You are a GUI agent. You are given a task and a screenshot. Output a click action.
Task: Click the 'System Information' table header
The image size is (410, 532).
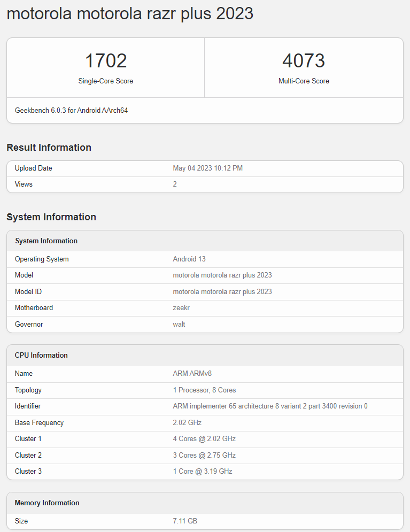pos(46,241)
